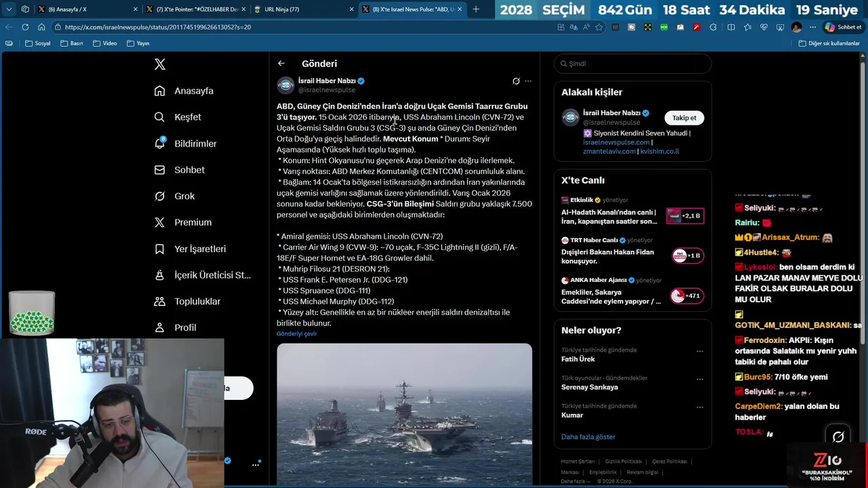
Task: Click Gönderiyi çevir translate link
Action: [296, 334]
